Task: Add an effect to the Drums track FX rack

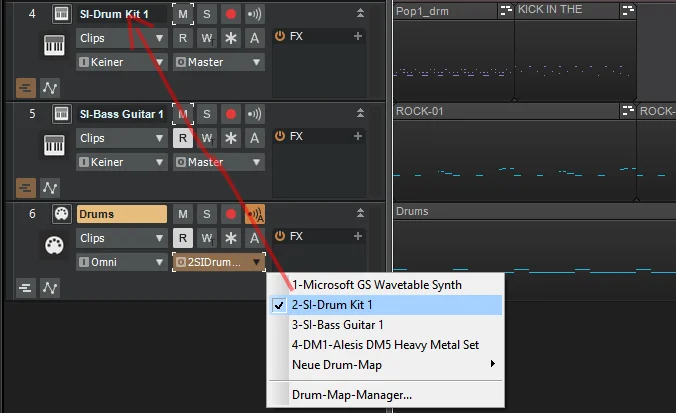Action: (357, 236)
